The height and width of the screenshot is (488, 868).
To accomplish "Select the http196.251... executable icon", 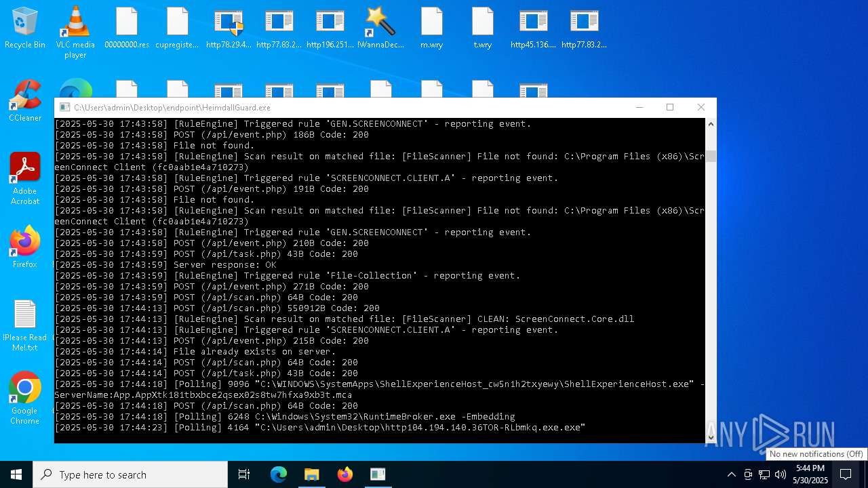I will (330, 28).
